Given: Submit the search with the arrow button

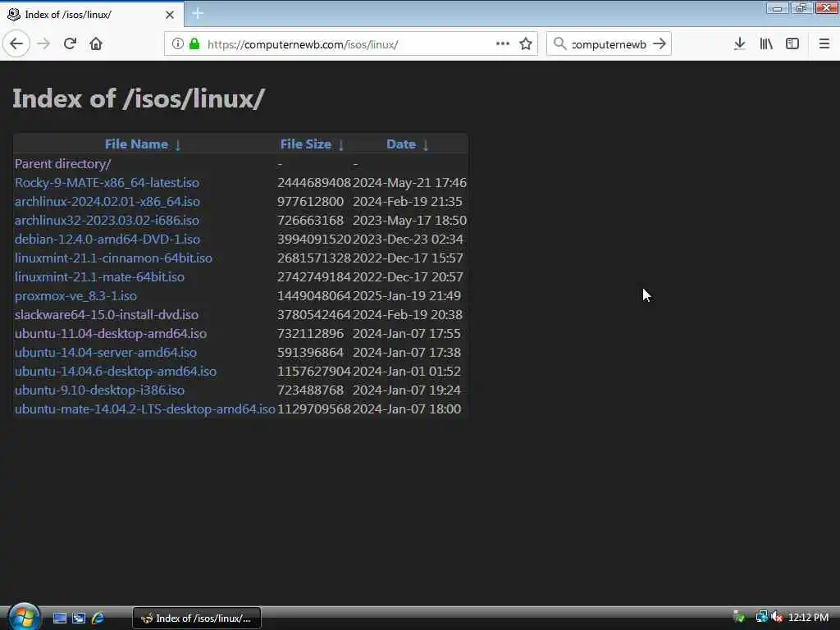Looking at the screenshot, I should click(660, 44).
